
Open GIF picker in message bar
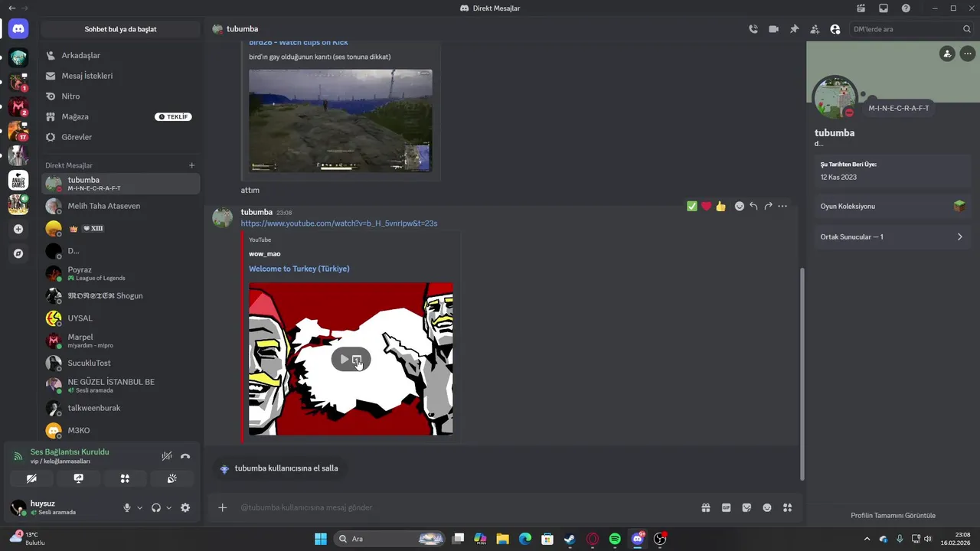tap(727, 507)
